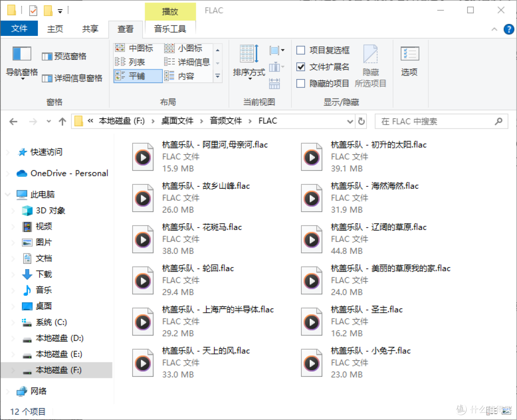The height and width of the screenshot is (420, 517).
Task: Expand the layout gallery more arrow
Action: click(x=218, y=76)
